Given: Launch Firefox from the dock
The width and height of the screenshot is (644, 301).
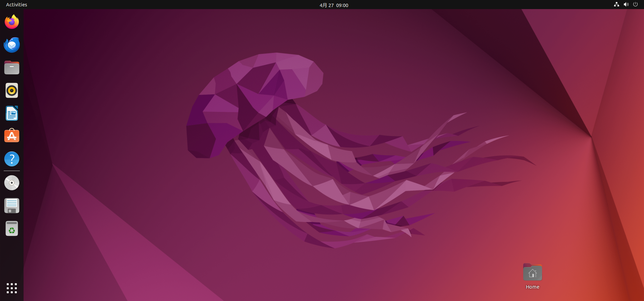Looking at the screenshot, I should pos(12,22).
